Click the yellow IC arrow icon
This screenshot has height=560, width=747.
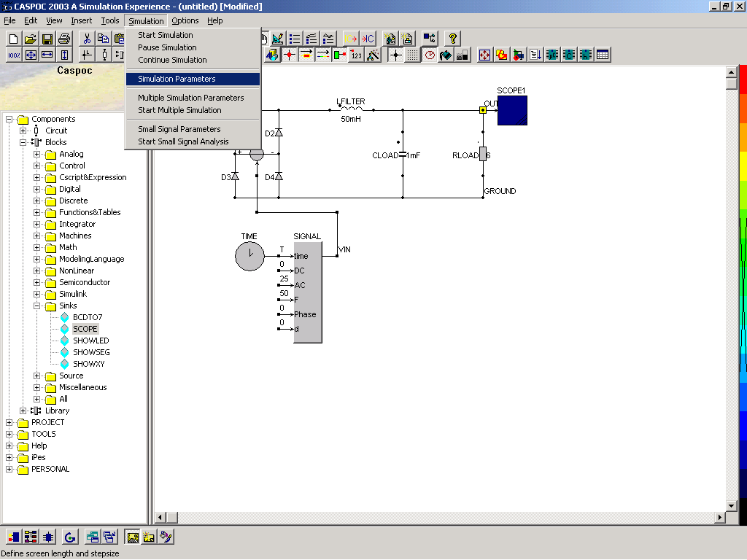point(351,39)
